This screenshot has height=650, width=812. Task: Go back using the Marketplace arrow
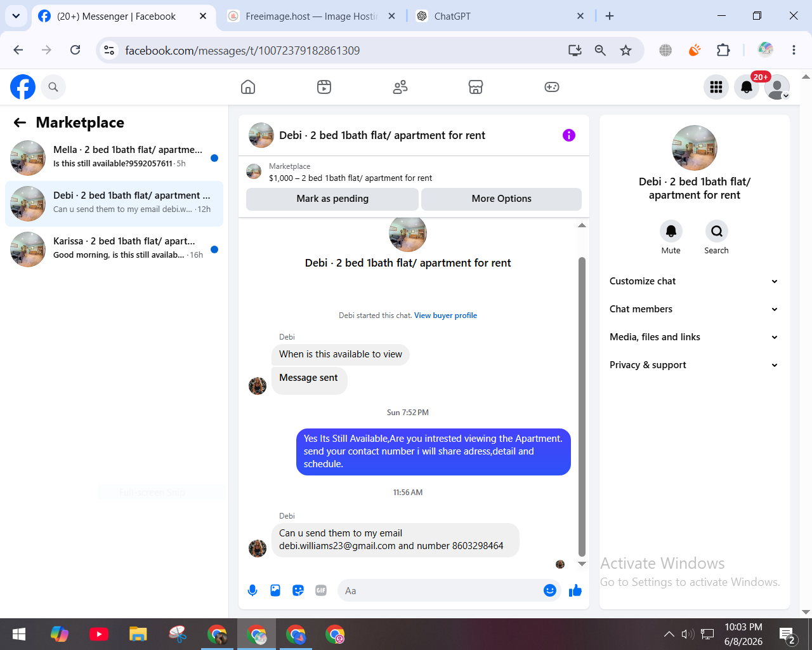point(20,123)
